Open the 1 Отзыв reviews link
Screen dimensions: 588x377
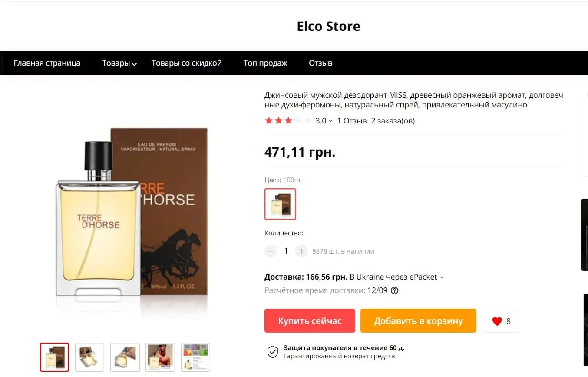click(x=352, y=121)
